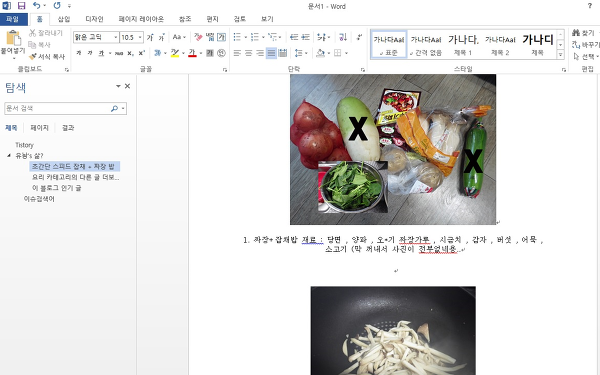The height and width of the screenshot is (375, 600).
Task: Click the red font color button
Action: (192, 53)
